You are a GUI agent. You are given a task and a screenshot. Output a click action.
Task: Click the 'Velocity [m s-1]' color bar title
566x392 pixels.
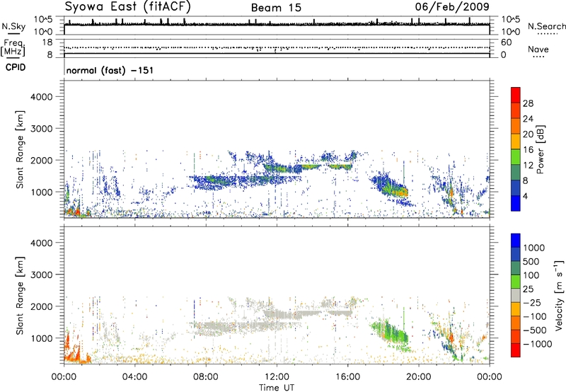tap(559, 295)
